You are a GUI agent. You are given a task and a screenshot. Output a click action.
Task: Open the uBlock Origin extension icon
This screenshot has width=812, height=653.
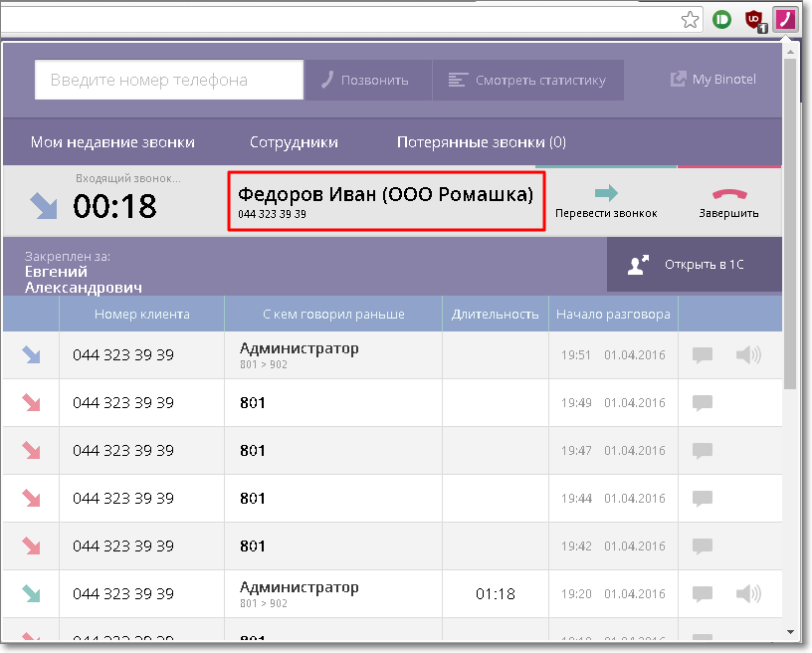coord(755,19)
